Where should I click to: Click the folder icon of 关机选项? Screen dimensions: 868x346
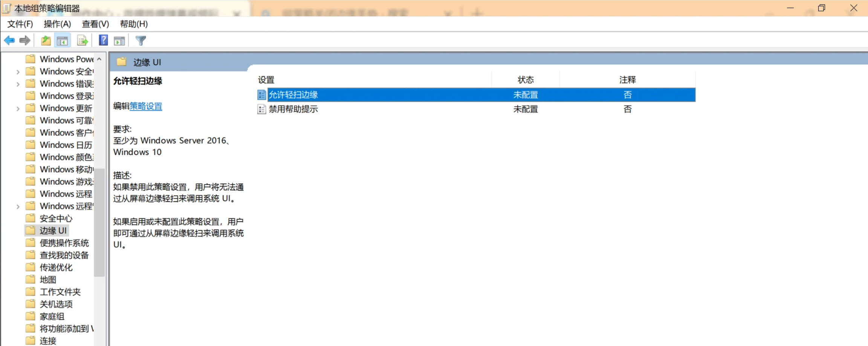pos(31,304)
